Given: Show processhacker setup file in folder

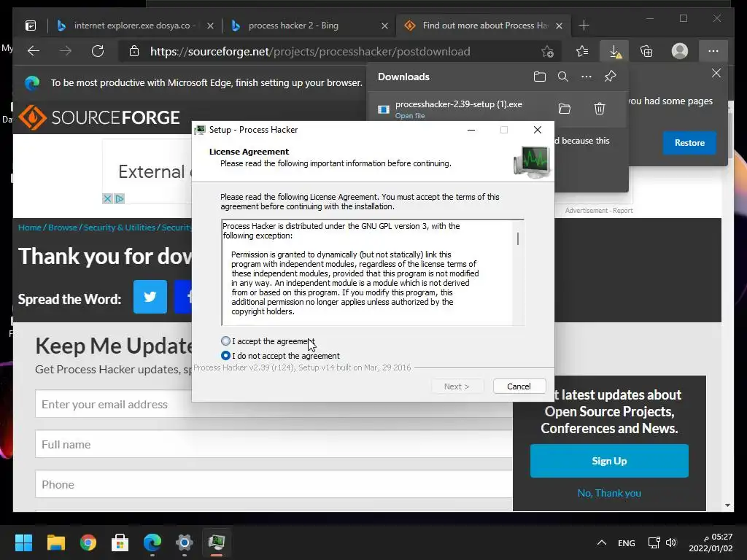Looking at the screenshot, I should coord(565,109).
